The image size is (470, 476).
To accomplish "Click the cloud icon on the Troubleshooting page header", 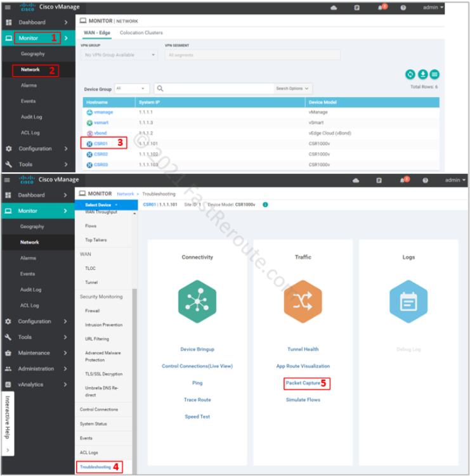I will pyautogui.click(x=356, y=181).
